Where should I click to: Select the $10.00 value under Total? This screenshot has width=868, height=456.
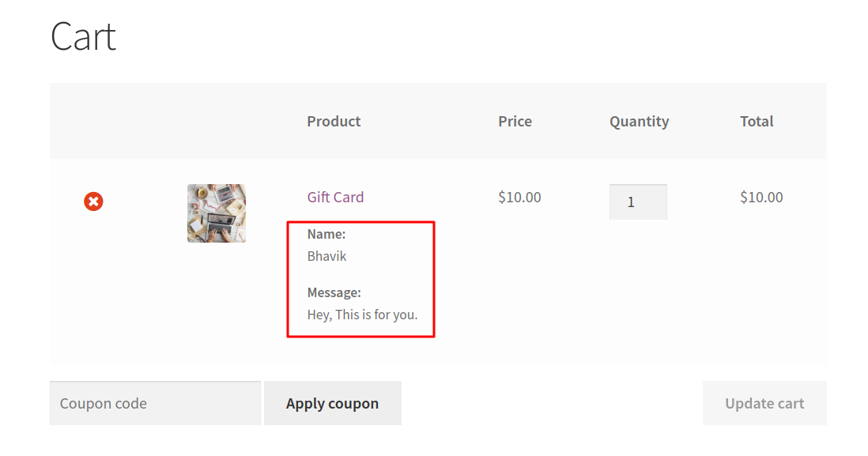pos(762,197)
